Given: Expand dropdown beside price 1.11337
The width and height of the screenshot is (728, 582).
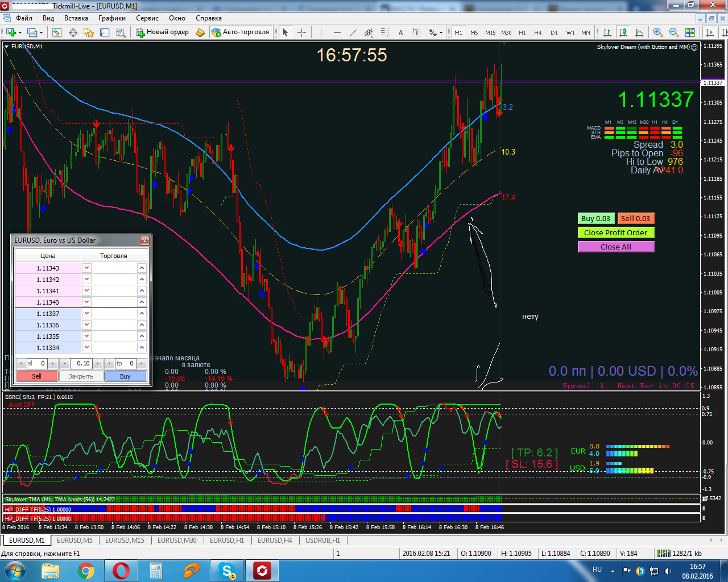Looking at the screenshot, I should coord(86,313).
